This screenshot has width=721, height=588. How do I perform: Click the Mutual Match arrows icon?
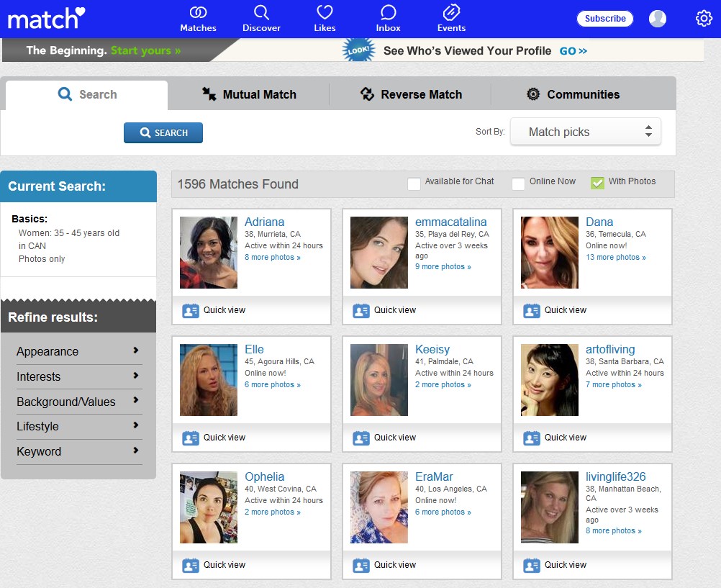point(209,94)
